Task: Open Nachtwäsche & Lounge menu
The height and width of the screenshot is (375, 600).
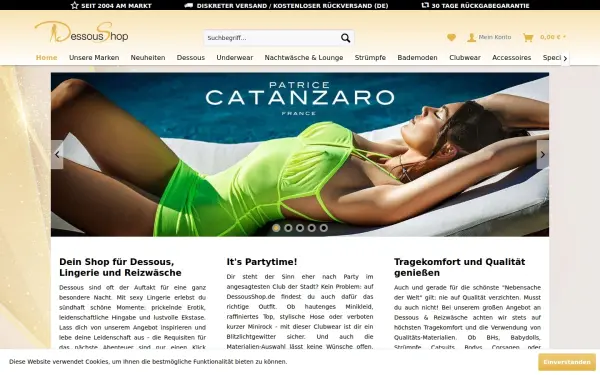Action: [x=304, y=58]
